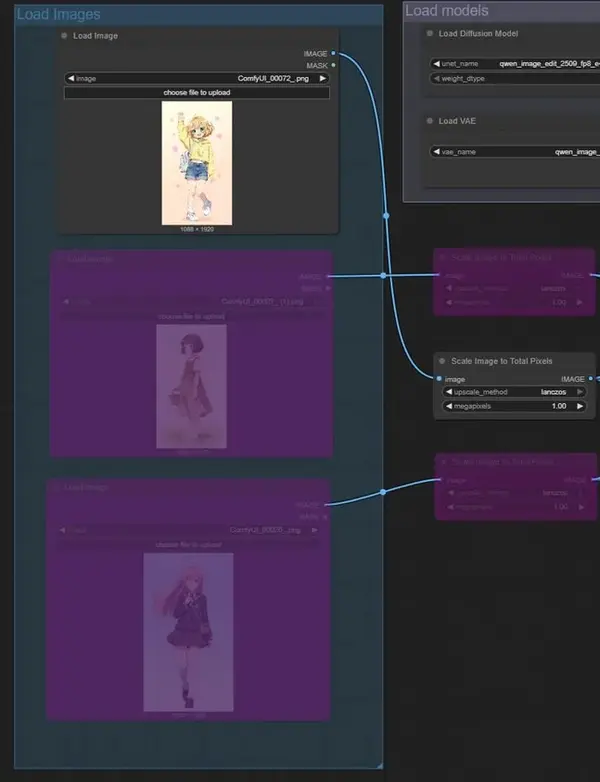Open the unet_name model dropdown

coord(515,64)
